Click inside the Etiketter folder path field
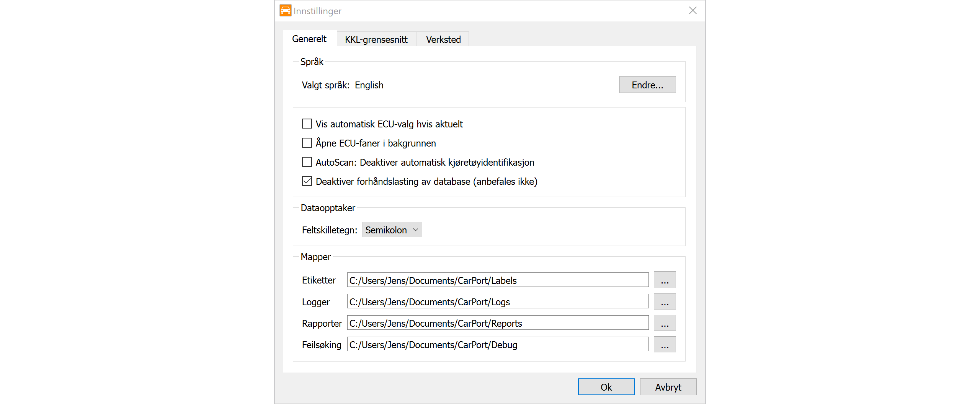This screenshot has height=404, width=980. click(498, 280)
